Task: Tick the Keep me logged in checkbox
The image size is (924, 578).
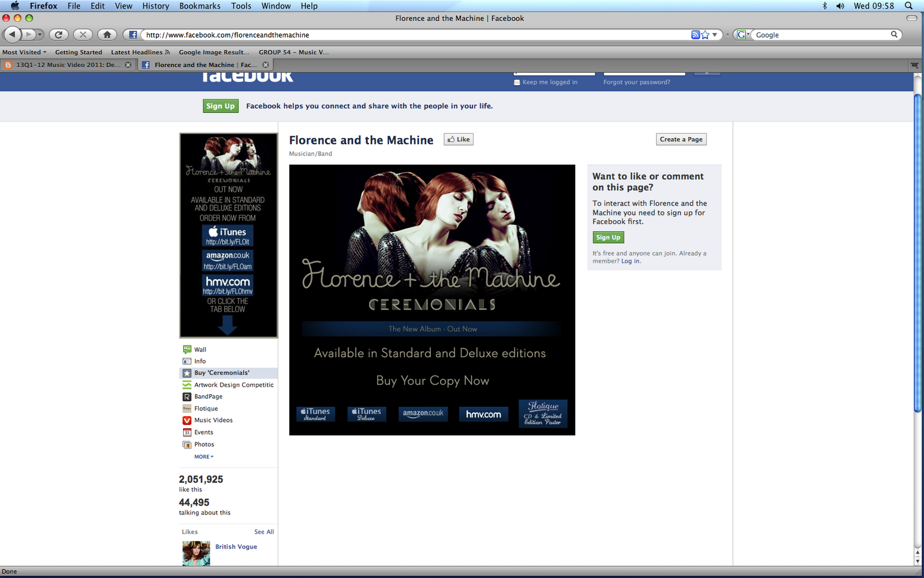Action: tap(517, 82)
